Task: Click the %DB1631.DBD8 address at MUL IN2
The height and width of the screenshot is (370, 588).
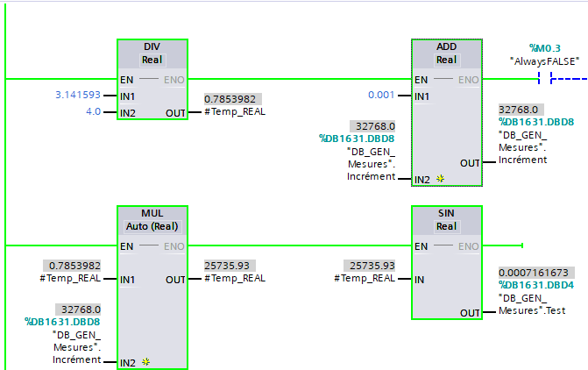Action: pos(62,322)
